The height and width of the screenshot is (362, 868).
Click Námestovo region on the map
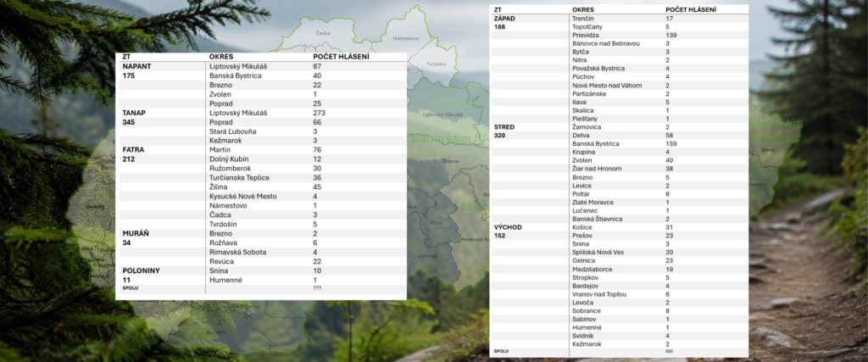click(406, 39)
